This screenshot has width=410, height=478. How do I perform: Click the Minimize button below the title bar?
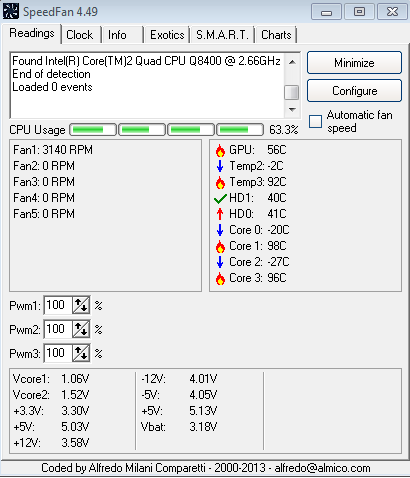(354, 63)
